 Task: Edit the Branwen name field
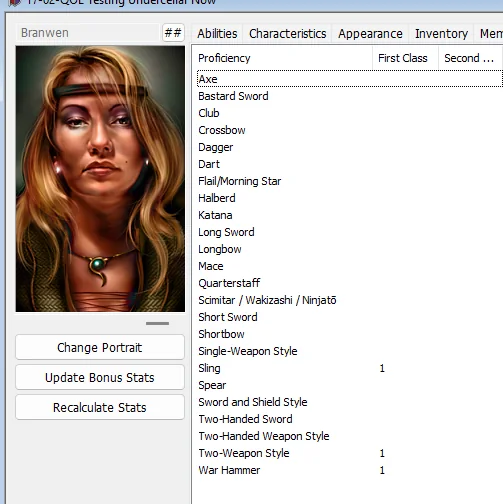tap(88, 33)
